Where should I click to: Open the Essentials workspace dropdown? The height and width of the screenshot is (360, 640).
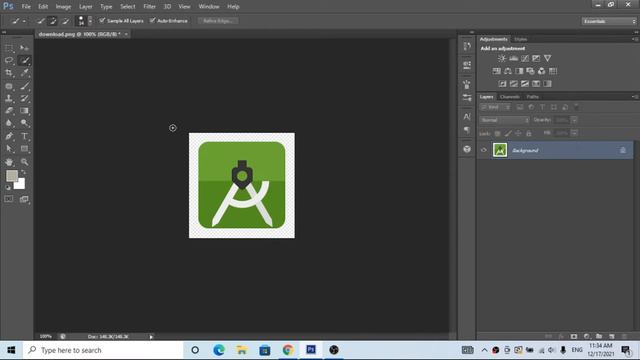609,21
